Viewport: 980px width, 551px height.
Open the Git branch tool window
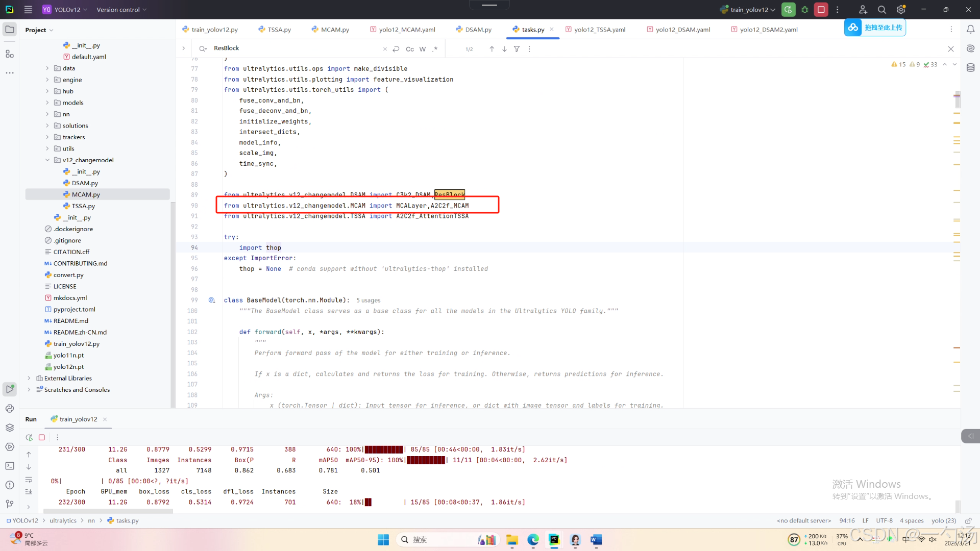[x=10, y=504]
